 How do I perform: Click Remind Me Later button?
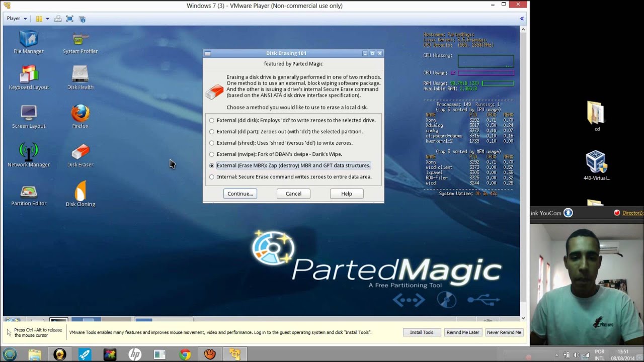point(463,332)
